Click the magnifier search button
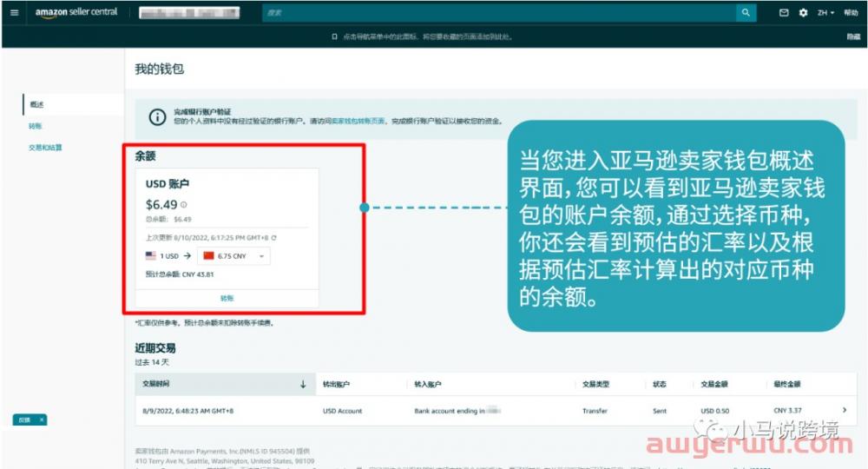This screenshot has width=868, height=469. click(746, 13)
